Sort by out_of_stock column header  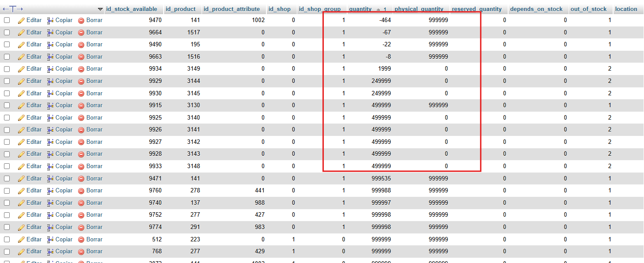[588, 9]
